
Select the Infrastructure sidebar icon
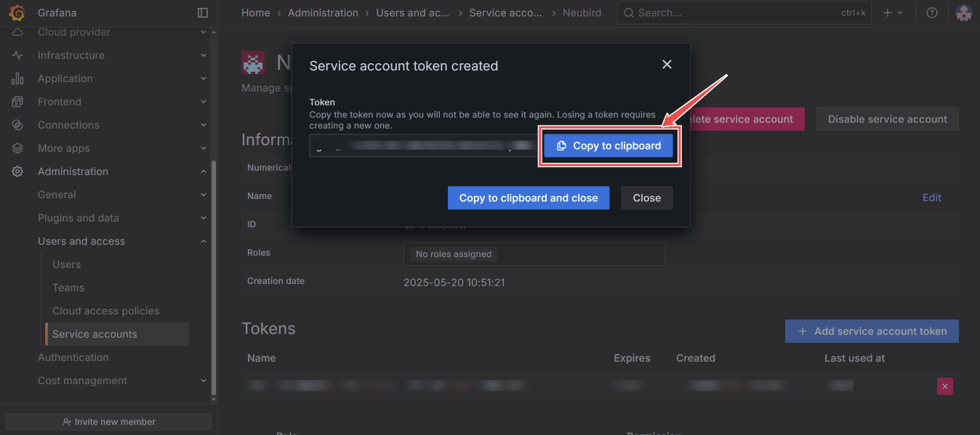17,54
